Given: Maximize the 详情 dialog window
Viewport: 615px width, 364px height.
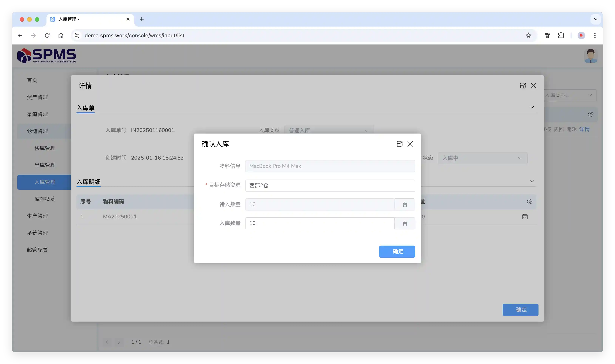Looking at the screenshot, I should click(x=523, y=86).
